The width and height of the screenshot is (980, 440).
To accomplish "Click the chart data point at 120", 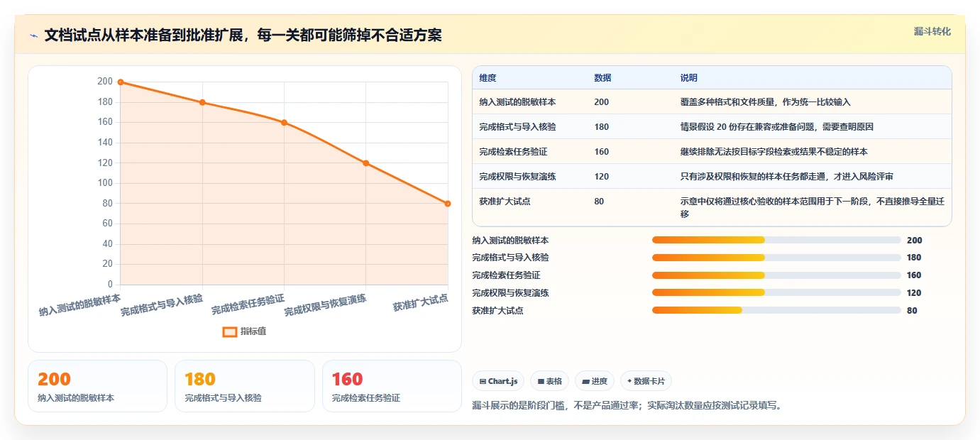I will tap(366, 163).
